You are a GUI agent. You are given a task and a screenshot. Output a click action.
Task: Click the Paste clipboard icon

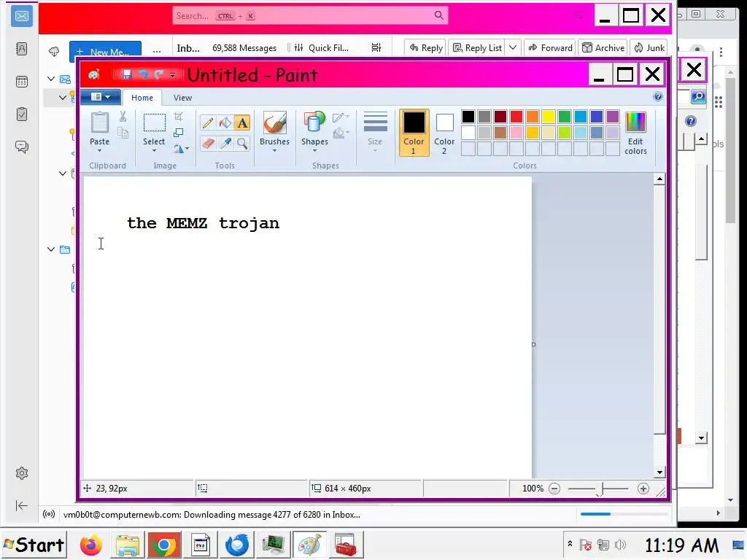(x=99, y=123)
